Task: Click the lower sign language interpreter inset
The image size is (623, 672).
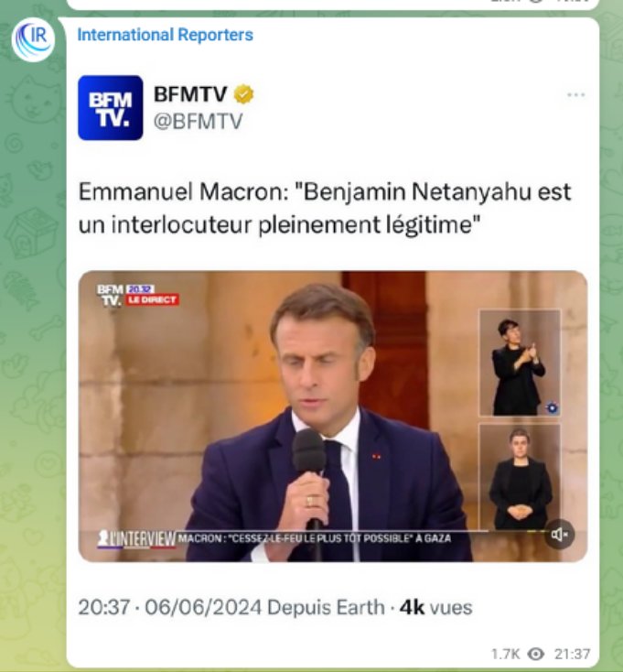Action: pyautogui.click(x=520, y=477)
